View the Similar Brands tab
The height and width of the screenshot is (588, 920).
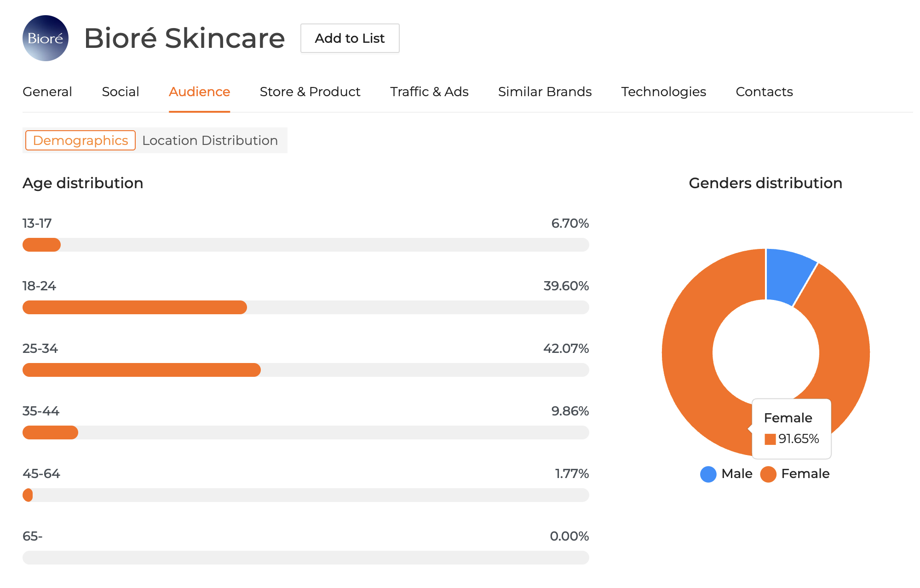tap(545, 92)
